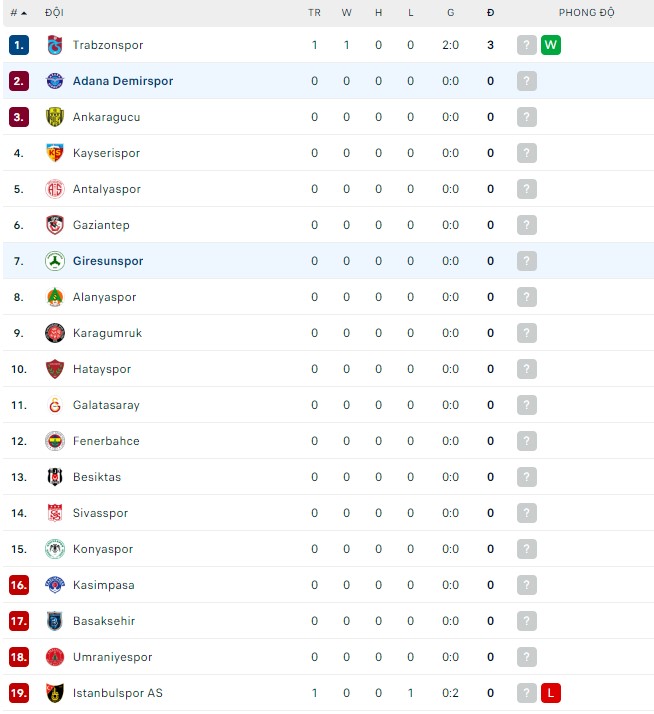The image size is (654, 714).
Task: Click the Kayserispor team logo
Action: (54, 153)
